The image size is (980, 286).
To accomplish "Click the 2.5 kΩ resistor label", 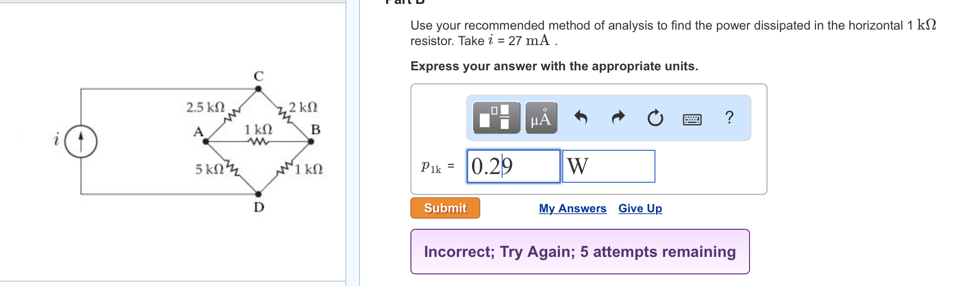I will (206, 107).
